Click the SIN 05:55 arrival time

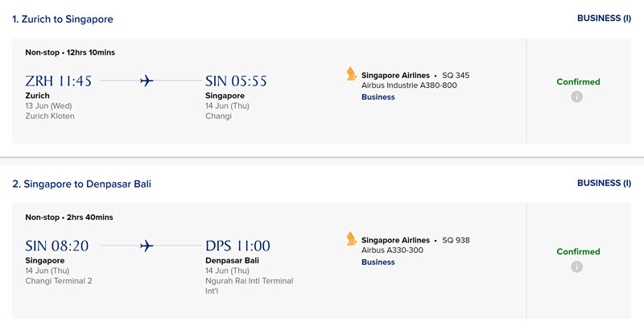pyautogui.click(x=236, y=81)
